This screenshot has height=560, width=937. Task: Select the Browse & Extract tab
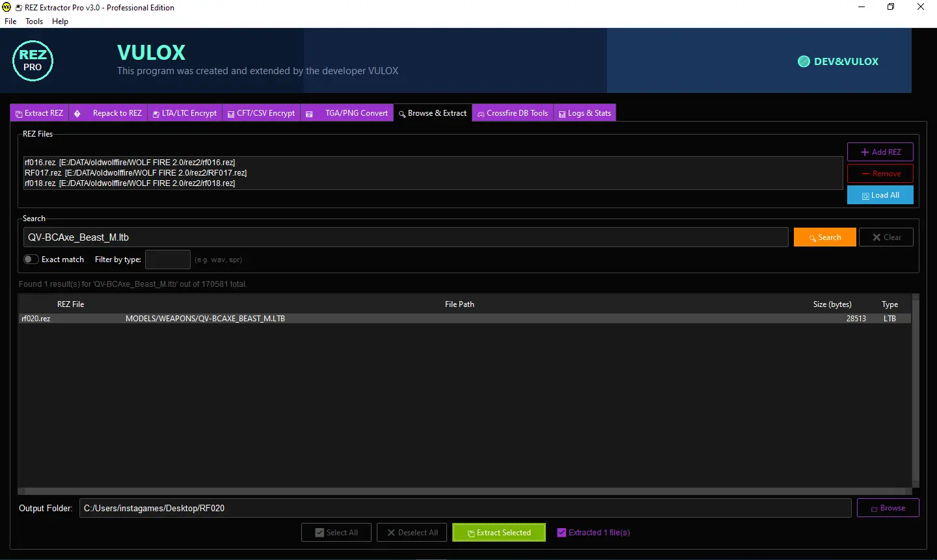click(433, 113)
